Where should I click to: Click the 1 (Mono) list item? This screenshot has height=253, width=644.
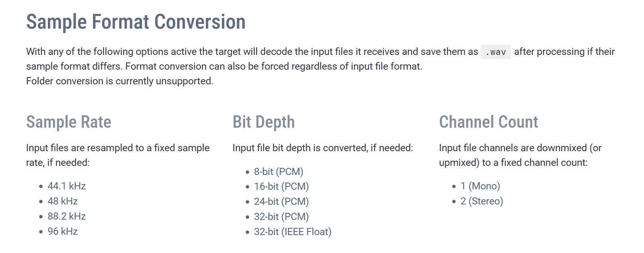(480, 186)
